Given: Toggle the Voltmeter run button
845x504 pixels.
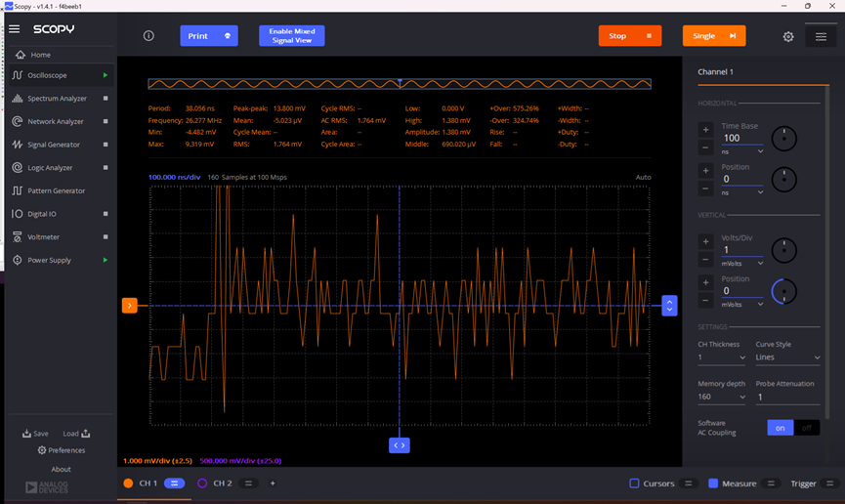Looking at the screenshot, I should (x=106, y=237).
